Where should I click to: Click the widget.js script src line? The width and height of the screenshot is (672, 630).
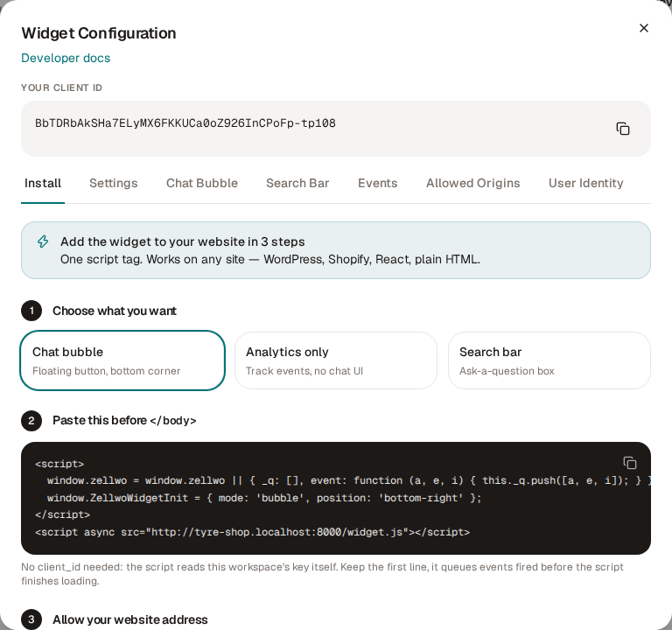coord(252,532)
